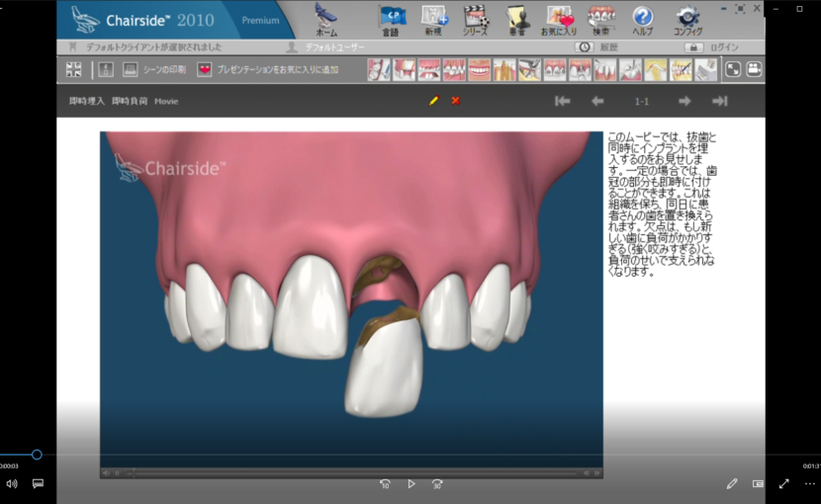Open the Language (言語) flag icon

(x=391, y=20)
